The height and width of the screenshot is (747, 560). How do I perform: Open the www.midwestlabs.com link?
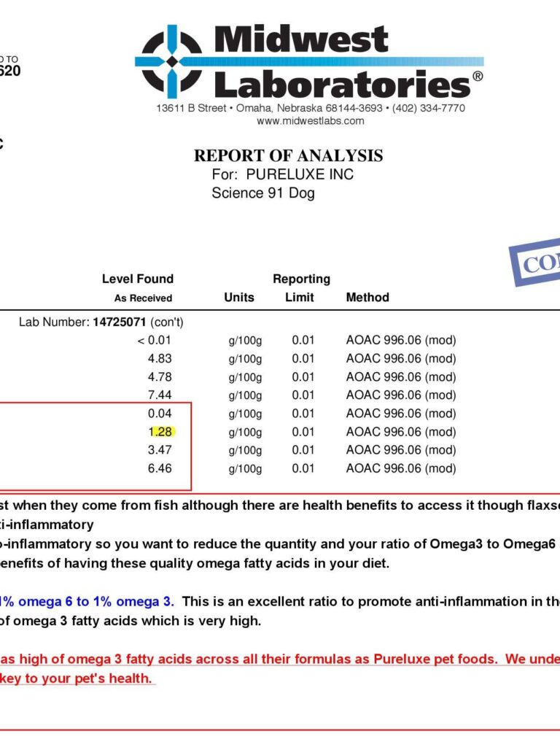point(311,121)
